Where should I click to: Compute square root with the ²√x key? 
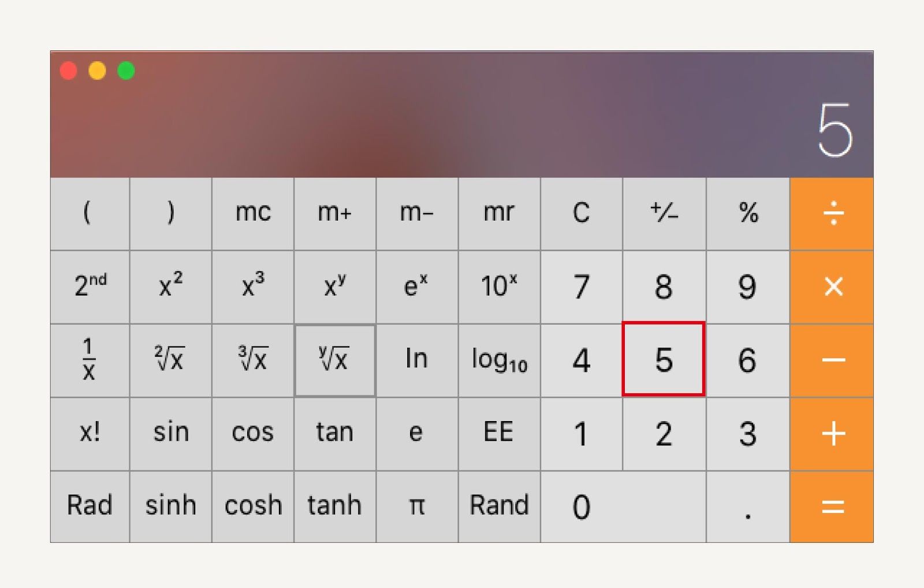click(x=171, y=360)
